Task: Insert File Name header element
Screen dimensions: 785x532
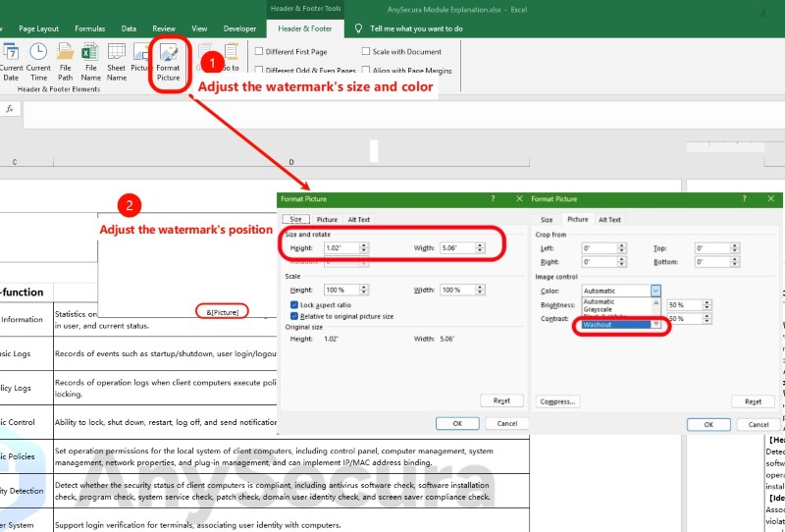Action: point(90,62)
